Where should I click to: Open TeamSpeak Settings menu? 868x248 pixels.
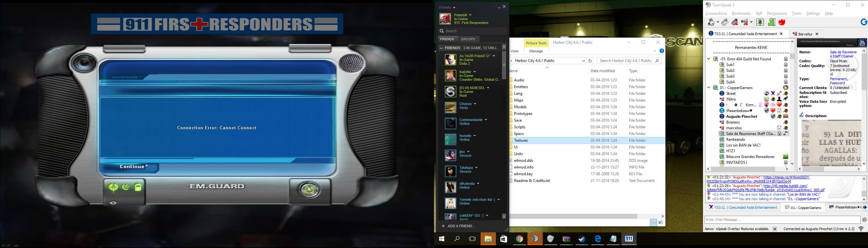point(813,13)
